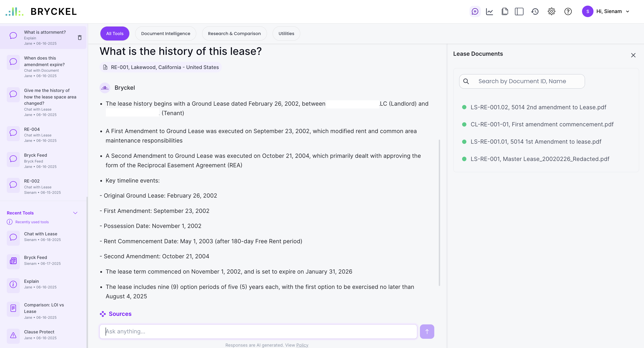This screenshot has height=348, width=644.
Task: Open the Policy link at the bottom
Action: tap(302, 345)
